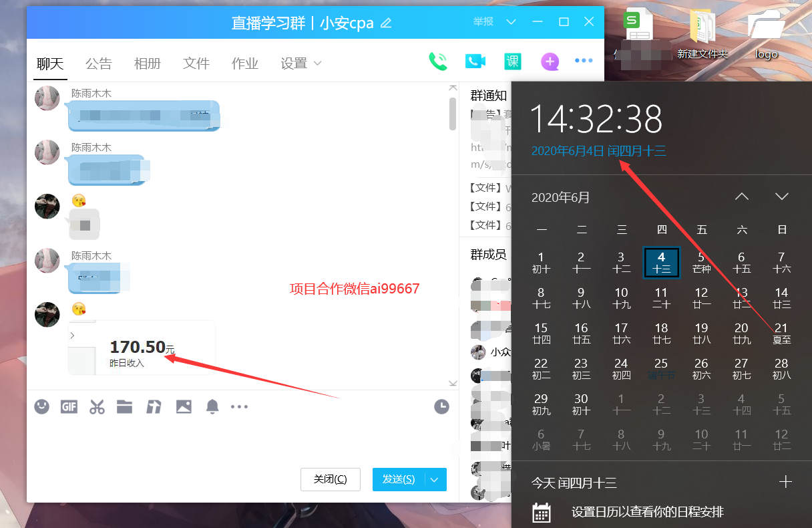Click the 关闭(C) button
The height and width of the screenshot is (528, 812).
click(331, 479)
